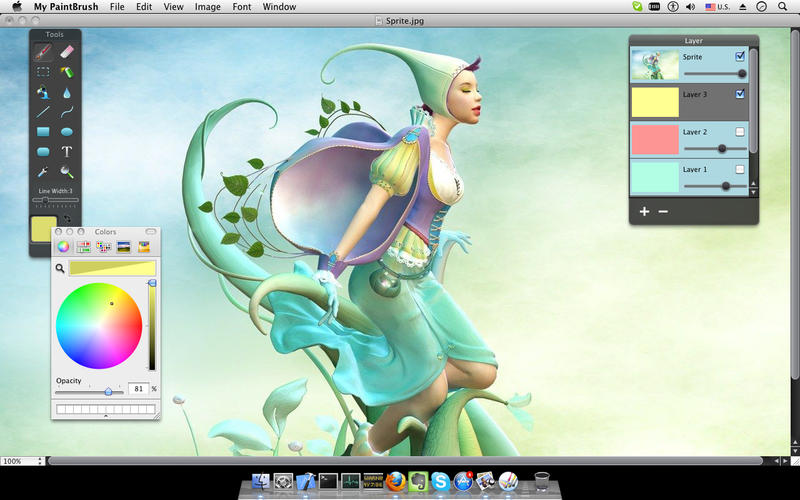The width and height of the screenshot is (800, 500).
Task: Add a new layer with plus button
Action: (644, 211)
